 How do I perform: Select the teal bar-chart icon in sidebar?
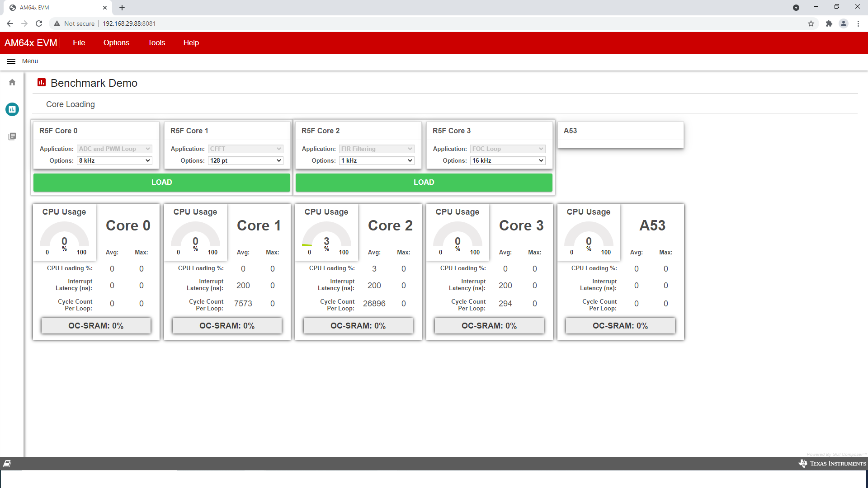pyautogui.click(x=12, y=109)
